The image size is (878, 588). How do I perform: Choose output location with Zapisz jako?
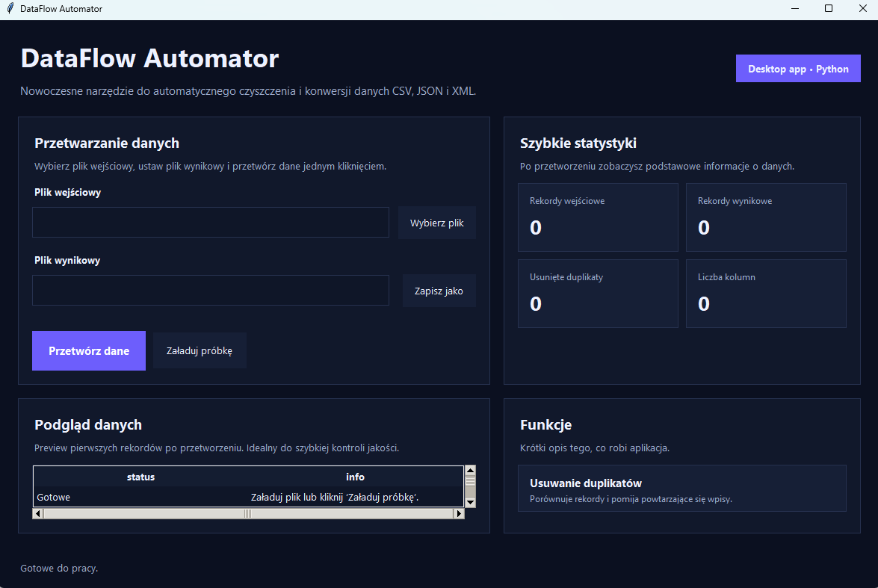(439, 291)
